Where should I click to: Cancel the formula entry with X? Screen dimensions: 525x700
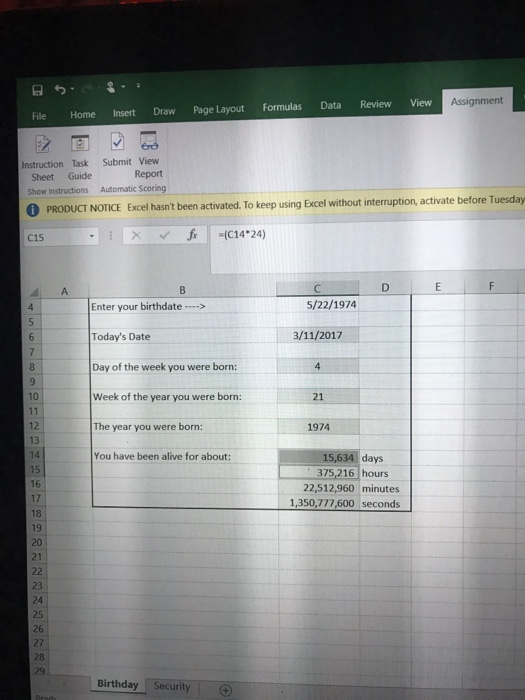pos(136,236)
